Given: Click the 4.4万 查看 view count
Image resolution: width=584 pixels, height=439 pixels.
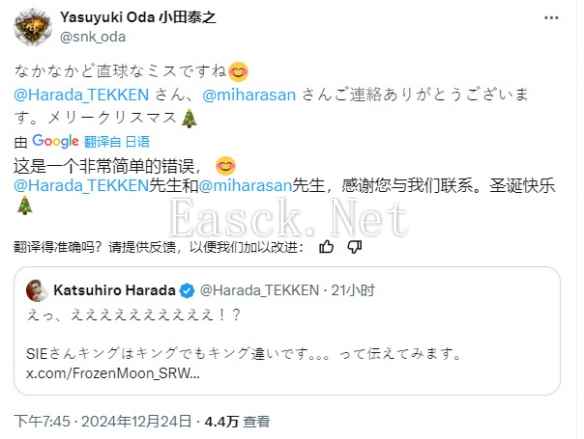Looking at the screenshot, I should click(237, 421).
